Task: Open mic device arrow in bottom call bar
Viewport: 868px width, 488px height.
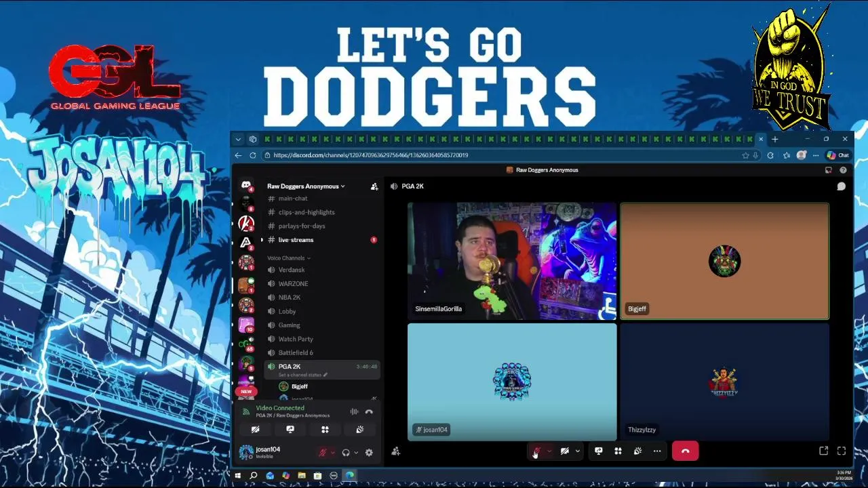Action: pos(549,451)
